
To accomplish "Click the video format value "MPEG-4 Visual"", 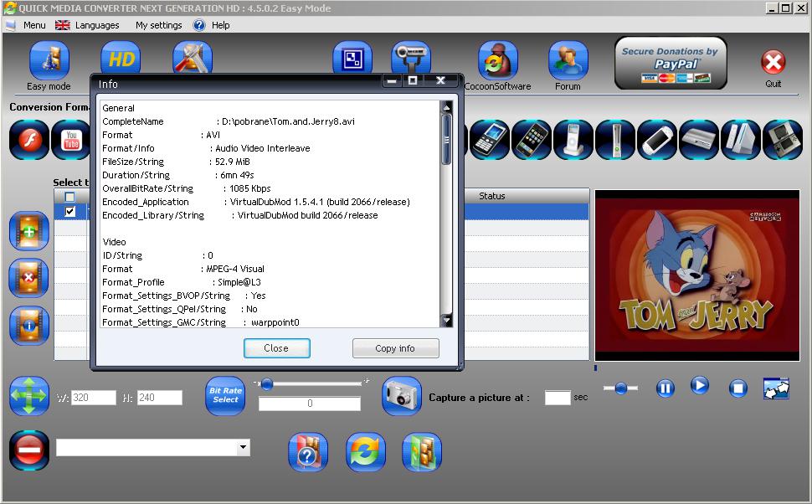I will click(x=235, y=270).
